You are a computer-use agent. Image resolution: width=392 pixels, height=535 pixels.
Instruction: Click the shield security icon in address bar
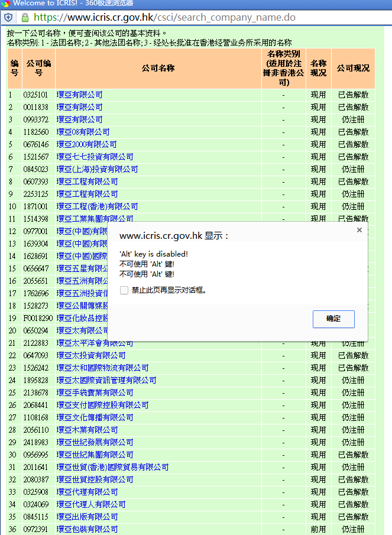point(8,17)
